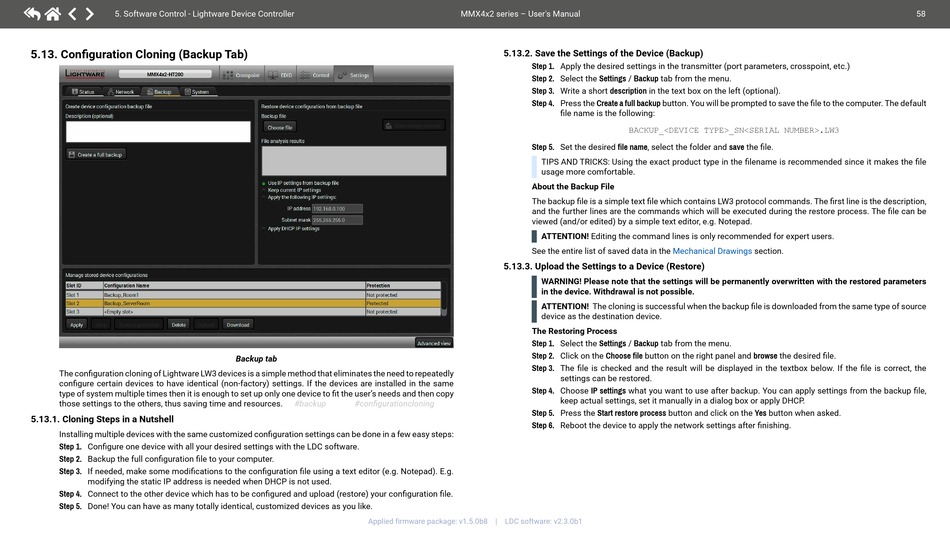Click the Applied firmware package footer text
The image size is (950, 533).
(428, 521)
